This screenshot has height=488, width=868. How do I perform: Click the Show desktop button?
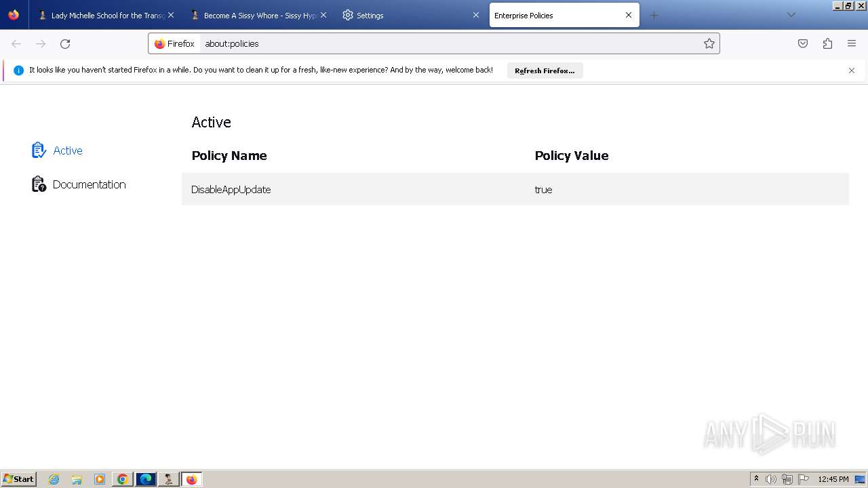click(861, 479)
